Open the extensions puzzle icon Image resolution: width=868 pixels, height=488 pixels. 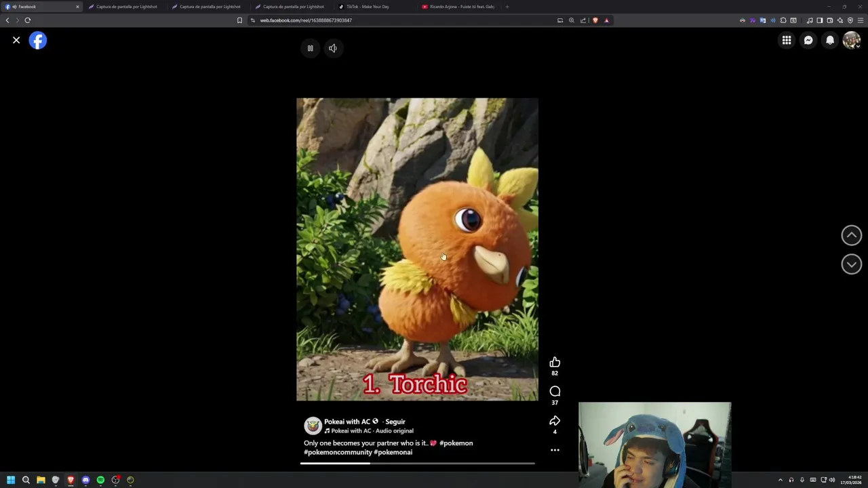(783, 20)
